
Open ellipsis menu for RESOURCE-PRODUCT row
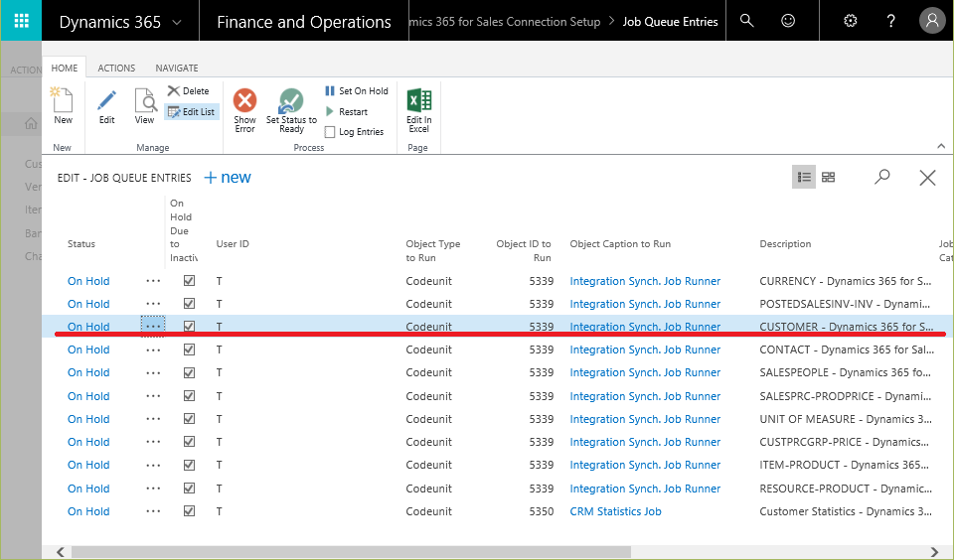pos(153,489)
